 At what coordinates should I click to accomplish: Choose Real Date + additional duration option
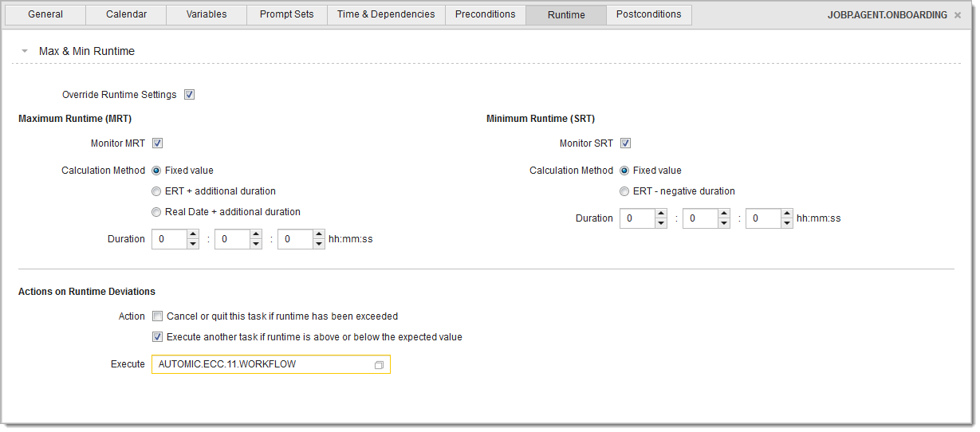coord(156,212)
